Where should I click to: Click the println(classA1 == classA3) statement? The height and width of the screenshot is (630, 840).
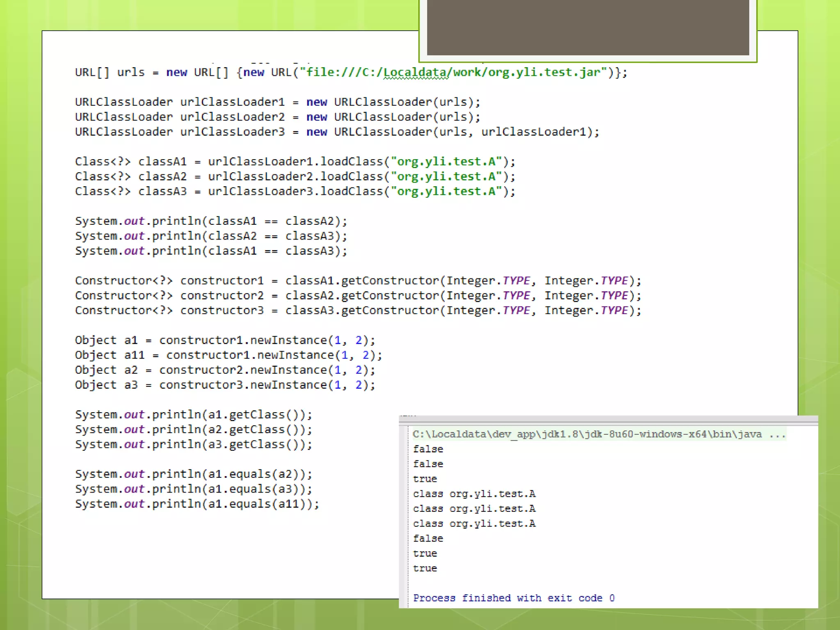[x=211, y=251]
